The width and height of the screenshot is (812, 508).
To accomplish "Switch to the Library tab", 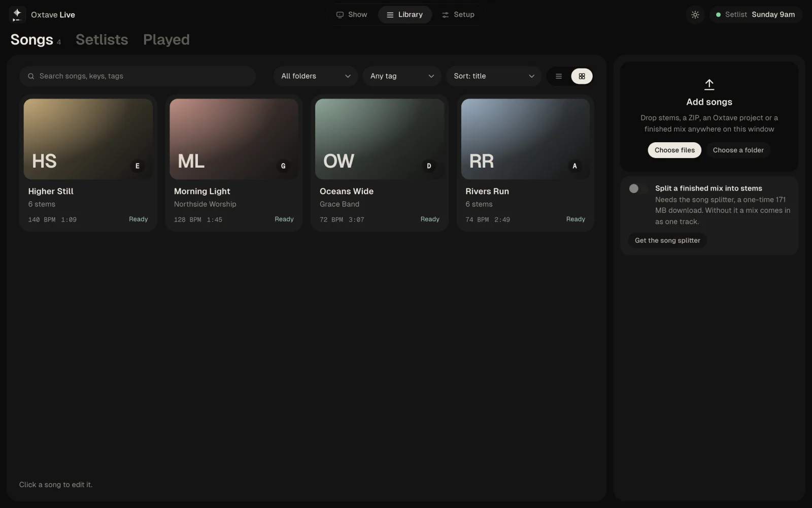I will coord(404,15).
